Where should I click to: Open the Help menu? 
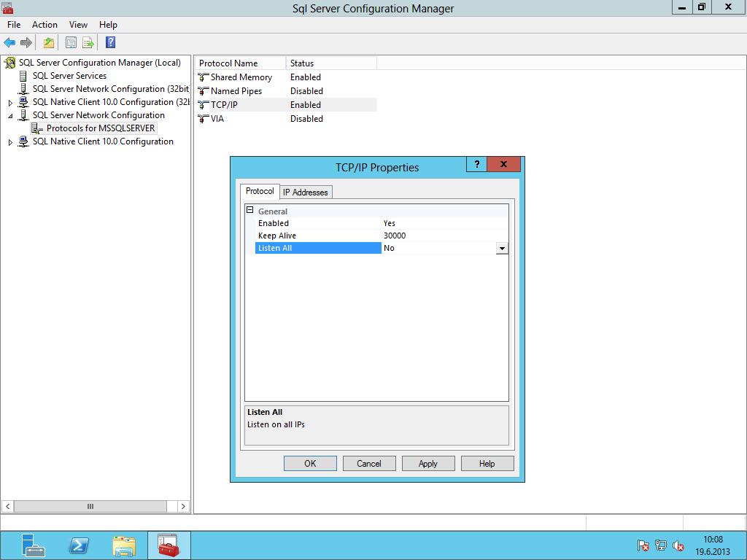click(108, 25)
